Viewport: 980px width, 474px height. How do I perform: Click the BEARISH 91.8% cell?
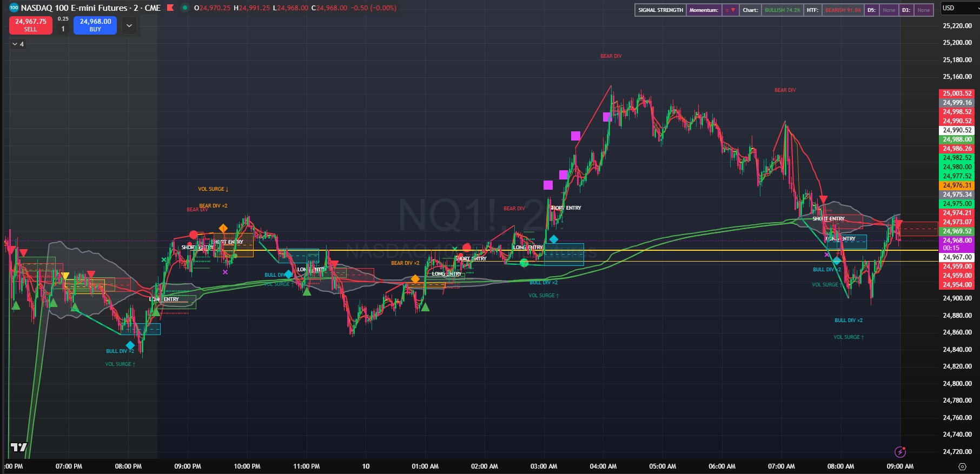pos(843,10)
